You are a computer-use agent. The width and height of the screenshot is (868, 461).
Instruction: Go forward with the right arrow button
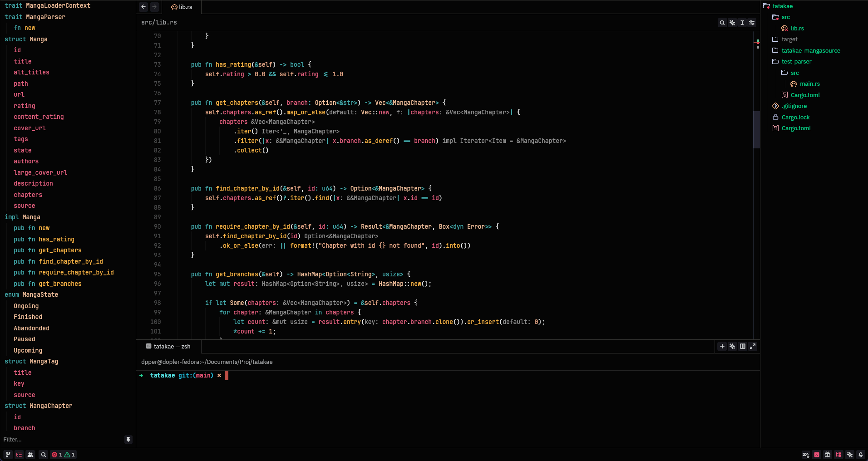click(155, 7)
